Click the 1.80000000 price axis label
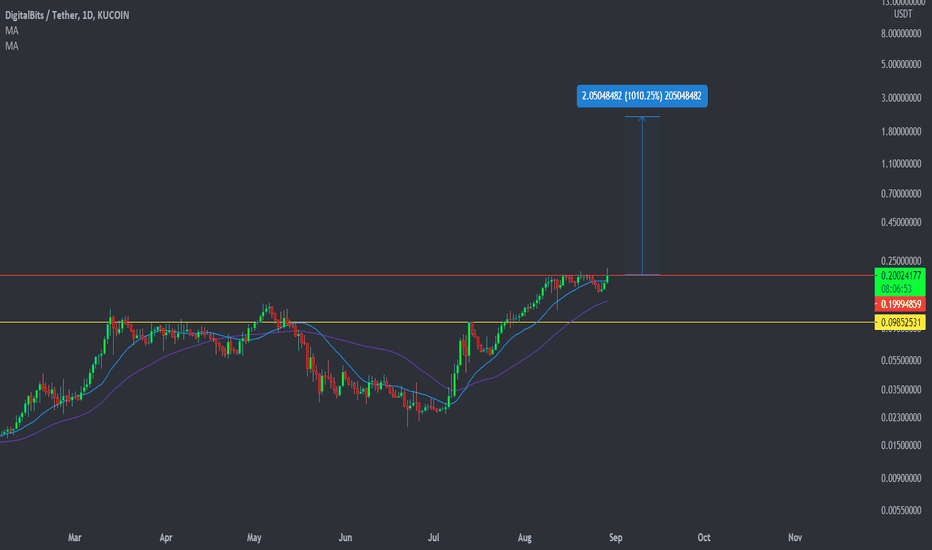The height and width of the screenshot is (550, 932). pos(901,131)
